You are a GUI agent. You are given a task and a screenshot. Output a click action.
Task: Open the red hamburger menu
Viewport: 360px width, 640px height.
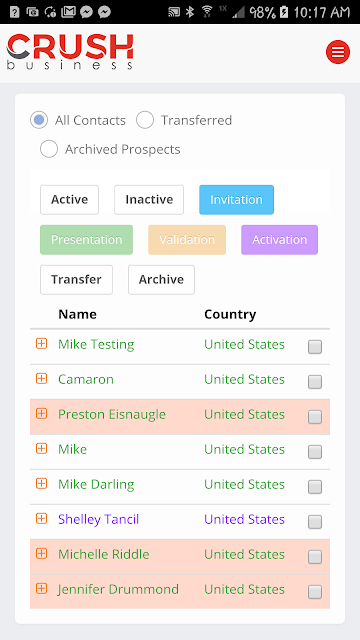point(338,52)
